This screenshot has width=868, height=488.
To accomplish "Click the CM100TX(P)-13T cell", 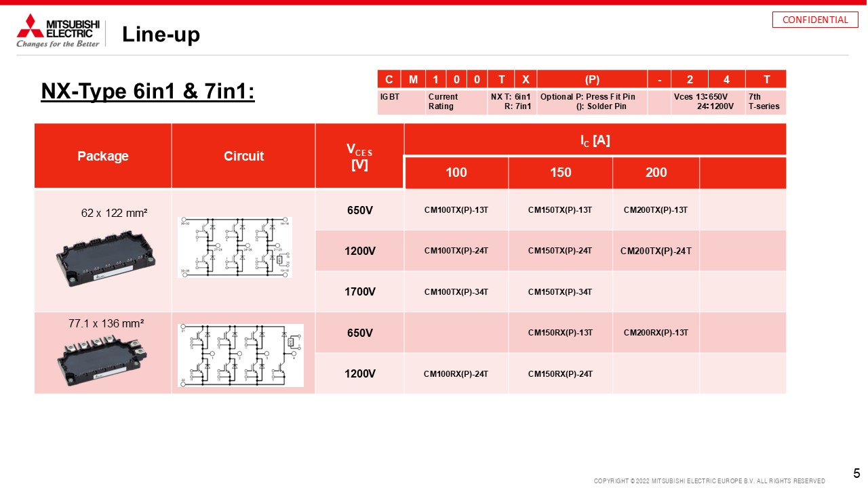I will coord(456,210).
